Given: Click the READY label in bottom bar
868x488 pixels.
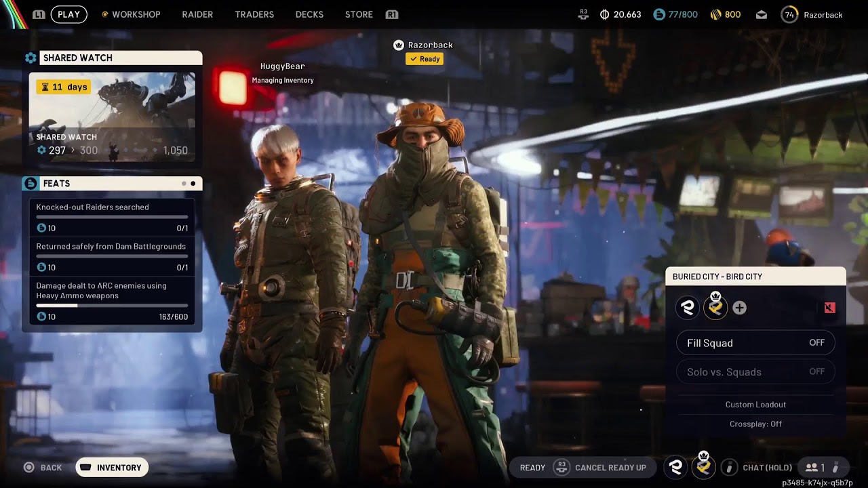Looking at the screenshot, I should (532, 468).
